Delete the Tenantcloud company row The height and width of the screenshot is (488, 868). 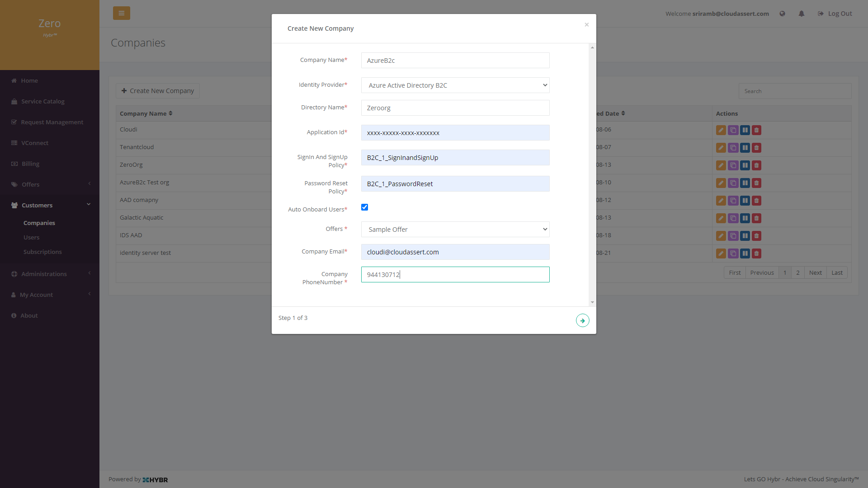[x=756, y=148]
